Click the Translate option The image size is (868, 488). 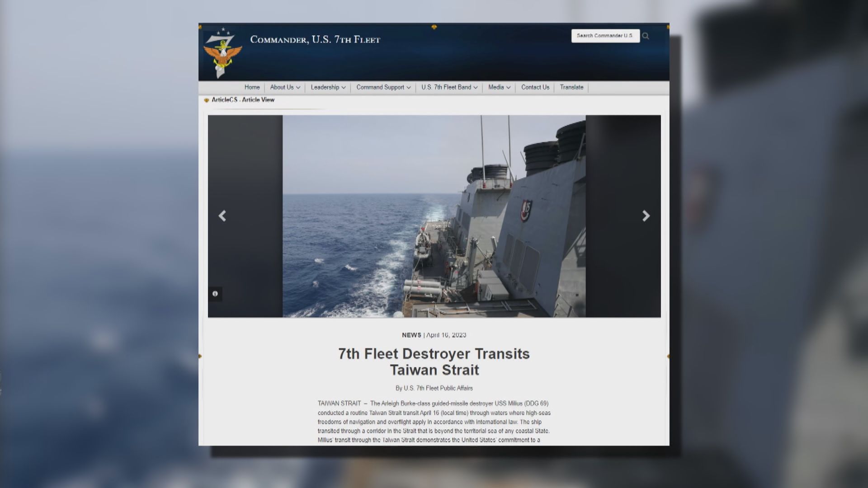[571, 87]
